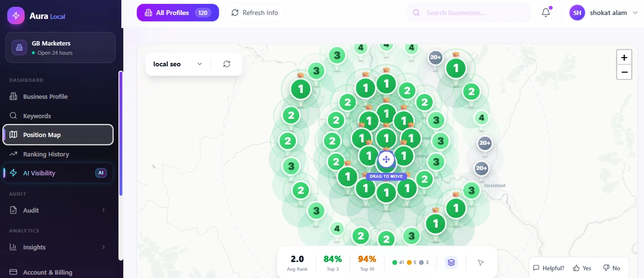Click the 84% Top 3 stat
The width and height of the screenshot is (644, 278).
coord(333,263)
